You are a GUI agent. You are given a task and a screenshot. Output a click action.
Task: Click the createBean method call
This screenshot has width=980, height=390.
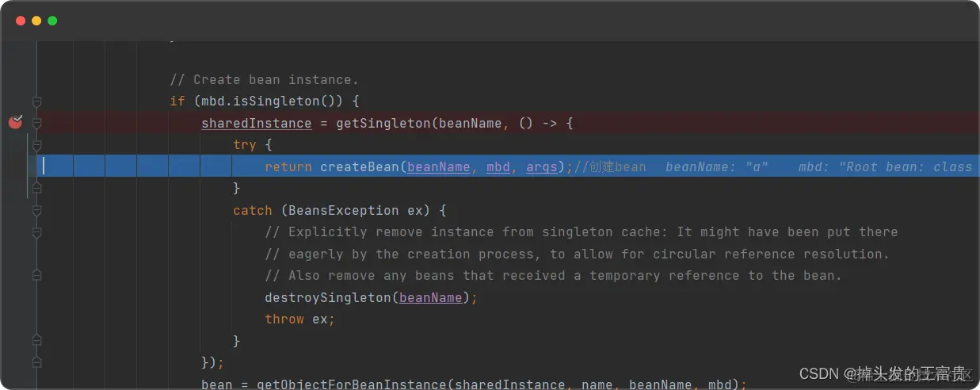(360, 166)
